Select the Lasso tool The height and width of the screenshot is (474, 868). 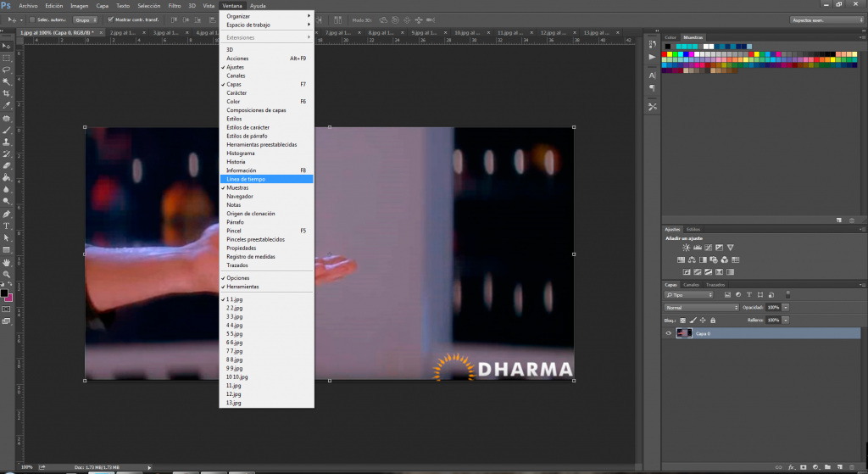(x=7, y=70)
